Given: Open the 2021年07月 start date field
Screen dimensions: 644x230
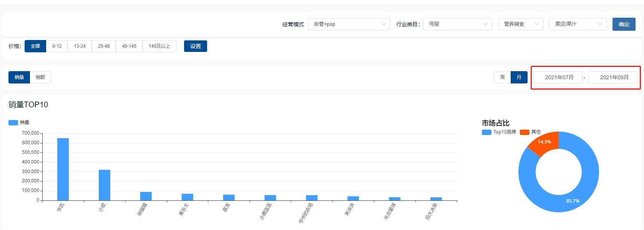Looking at the screenshot, I should click(558, 77).
